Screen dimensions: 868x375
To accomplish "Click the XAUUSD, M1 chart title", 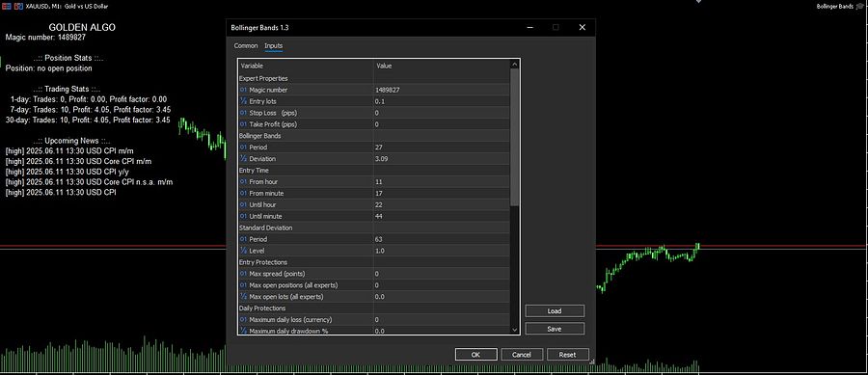I will (67, 6).
